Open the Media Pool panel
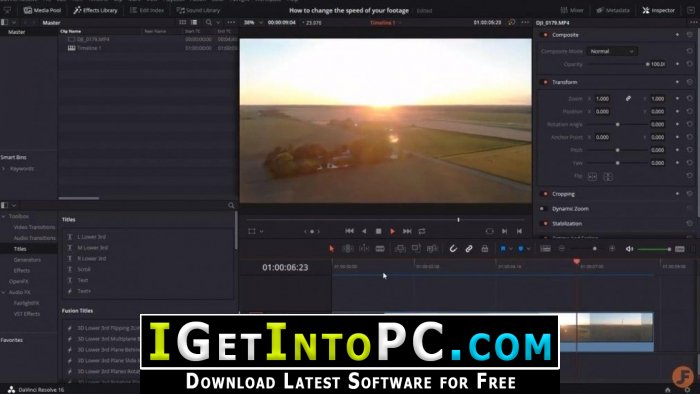 pyautogui.click(x=42, y=10)
